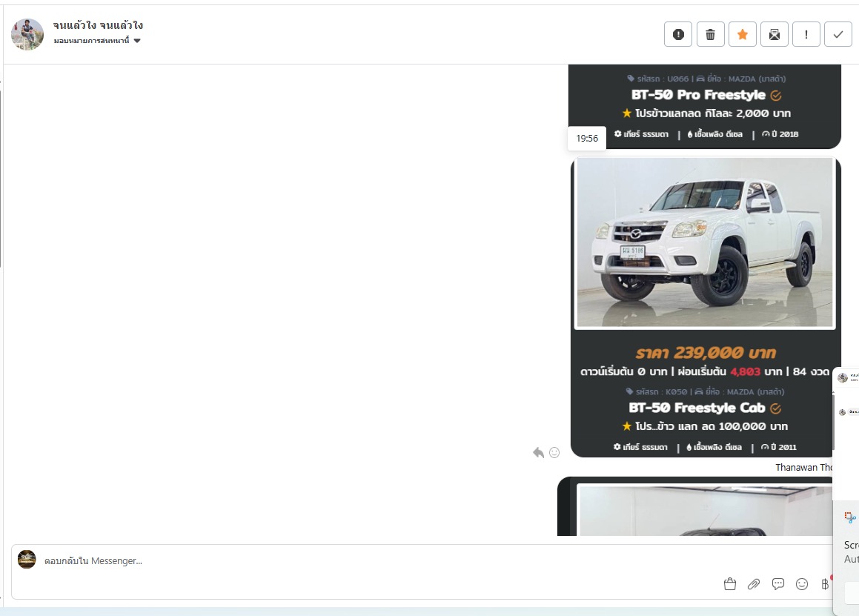Open dark car image at bottom of chat
This screenshot has height=616, width=859.
point(706,511)
